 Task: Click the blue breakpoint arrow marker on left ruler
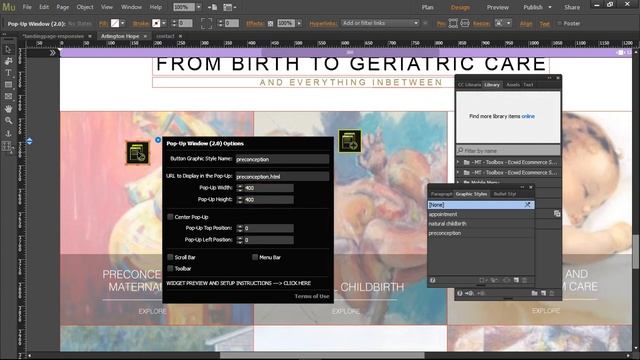tap(29, 141)
